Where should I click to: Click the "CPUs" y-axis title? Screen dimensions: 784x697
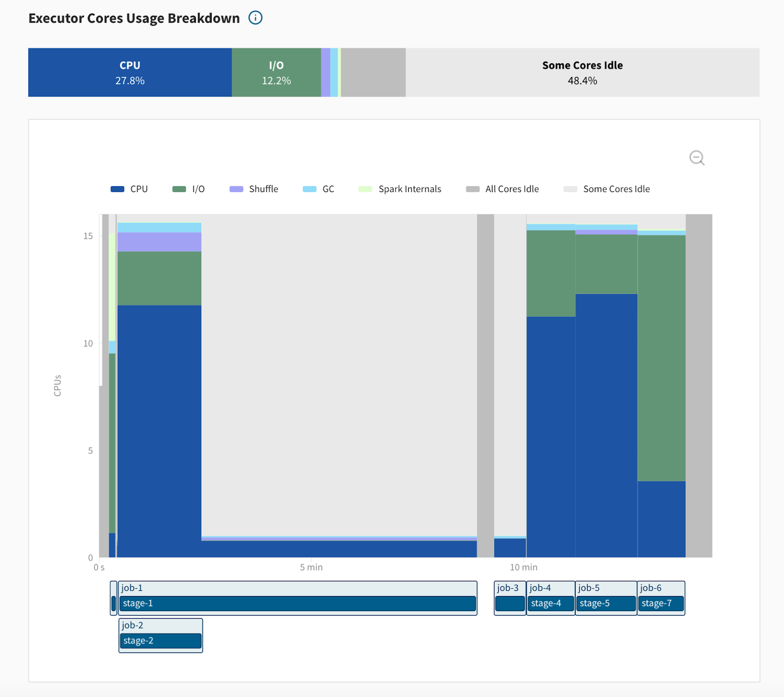(x=57, y=385)
